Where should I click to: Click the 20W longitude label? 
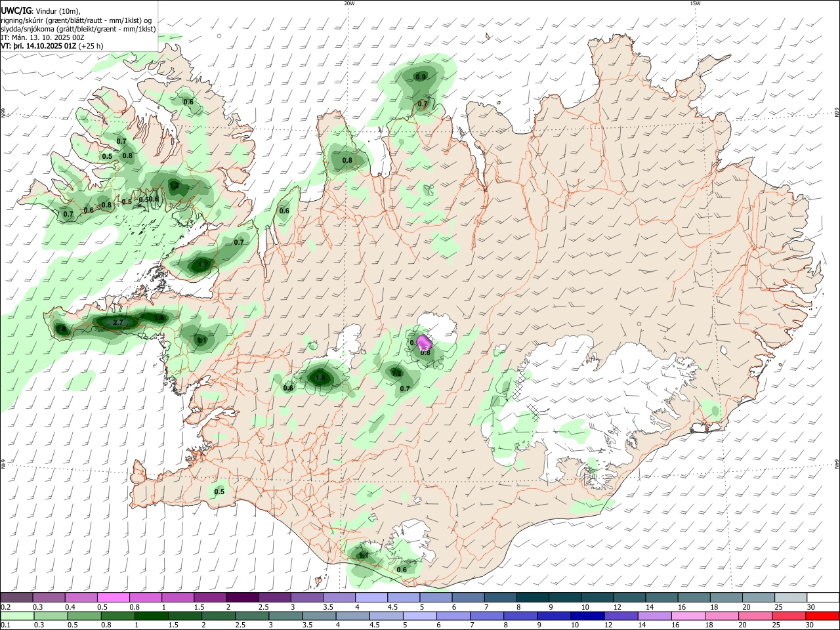[x=349, y=3]
